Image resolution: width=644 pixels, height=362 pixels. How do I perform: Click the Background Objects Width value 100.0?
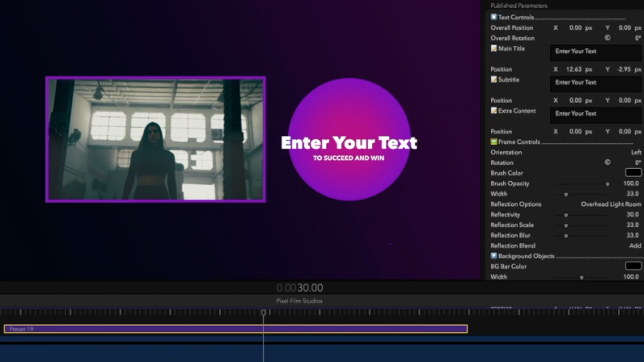(631, 277)
